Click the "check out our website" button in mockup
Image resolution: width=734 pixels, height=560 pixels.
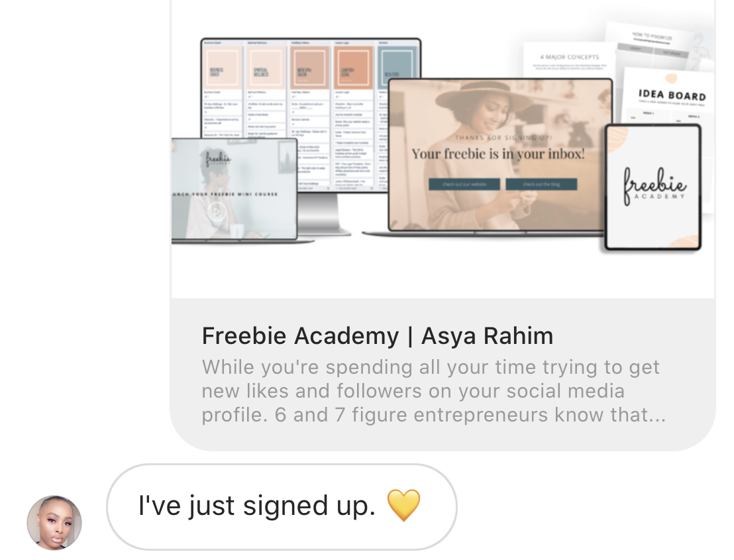point(464,184)
